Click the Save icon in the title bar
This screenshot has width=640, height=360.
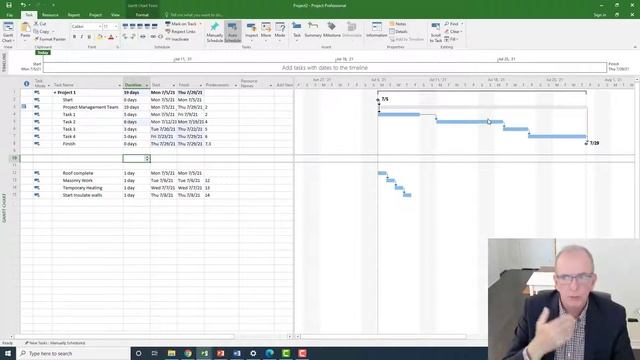(x=9, y=5)
